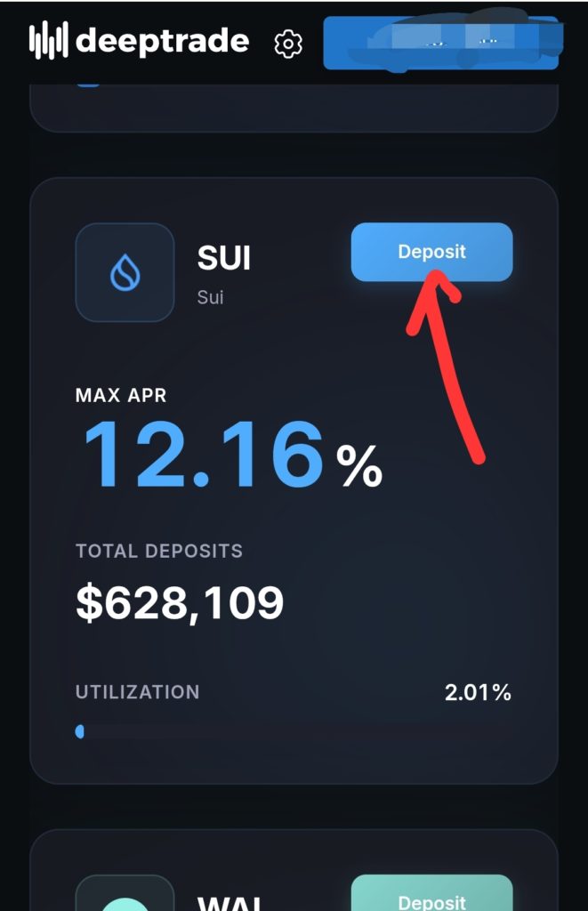Click the $628,109 total deposits value
Image resolution: width=588 pixels, height=911 pixels.
(x=180, y=603)
